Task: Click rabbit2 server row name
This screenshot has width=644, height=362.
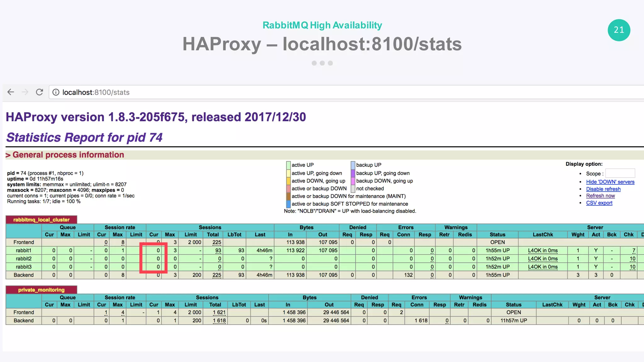Action: click(x=24, y=259)
